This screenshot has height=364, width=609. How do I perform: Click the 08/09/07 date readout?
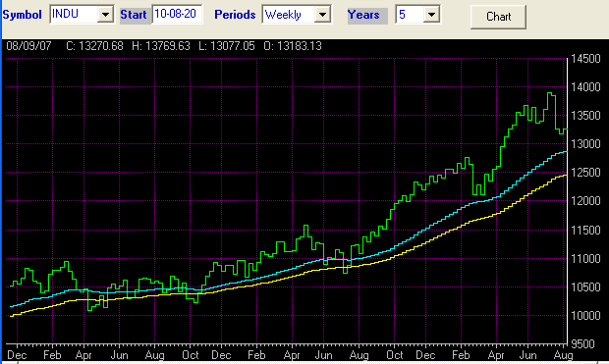(28, 46)
